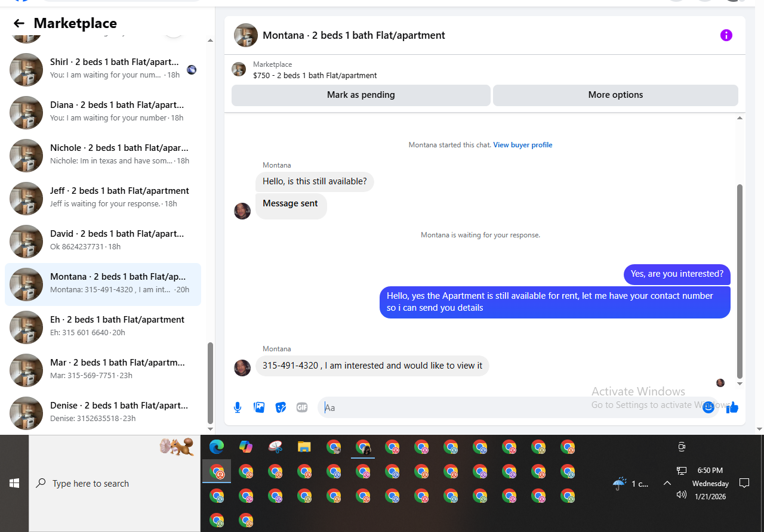Select the Montana conversation in the list
The image size is (764, 532).
[x=103, y=284]
